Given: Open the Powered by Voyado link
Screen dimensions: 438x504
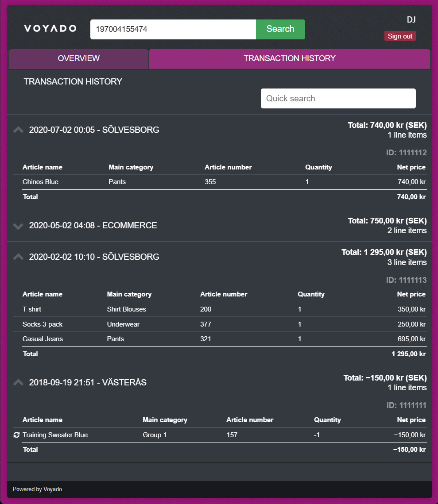Looking at the screenshot, I should 37,489.
